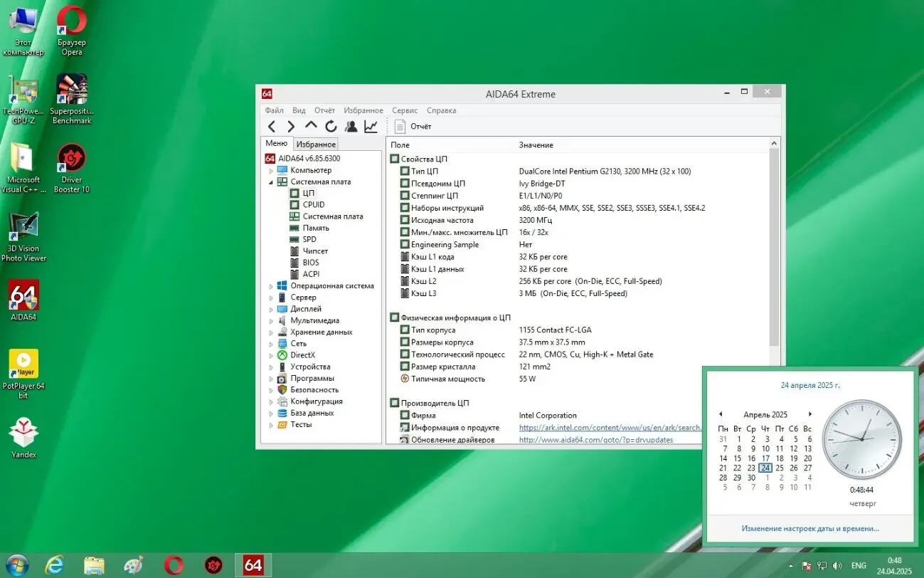This screenshot has width=924, height=578.
Task: Click the user silhouette toolbar icon
Action: [x=351, y=126]
